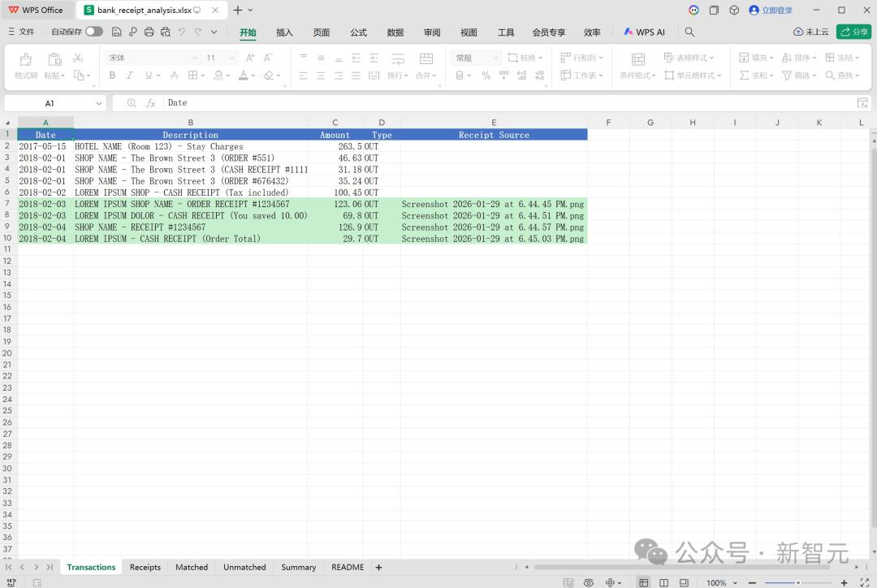The image size is (877, 588).
Task: Open the search magnifier in ribbon tabs
Action: point(689,32)
